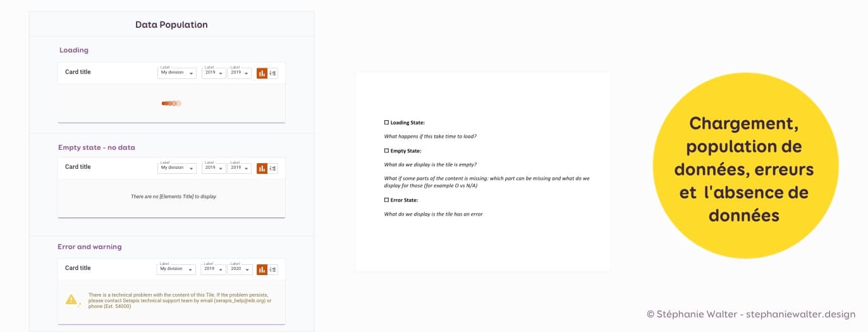Click the Data Population panel header

171,25
